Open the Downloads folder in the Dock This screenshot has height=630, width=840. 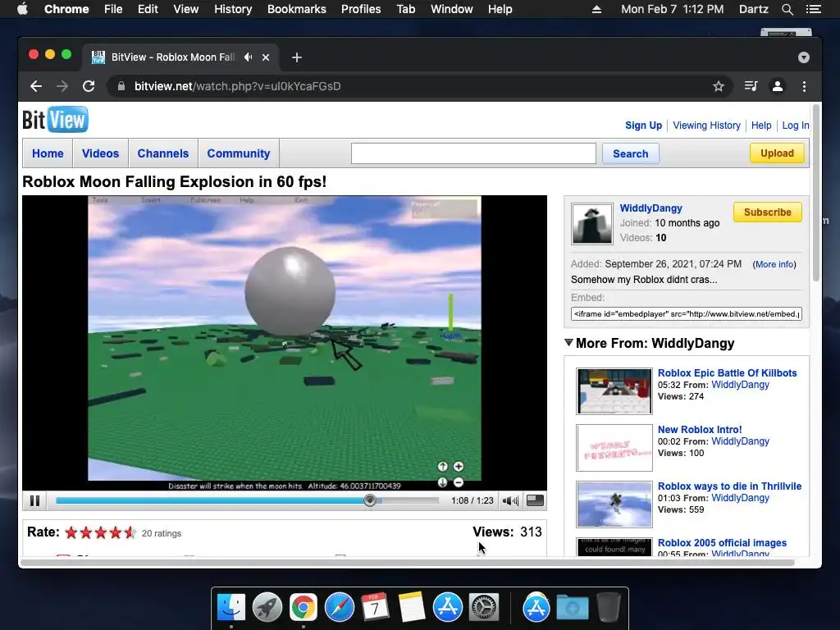(x=572, y=608)
